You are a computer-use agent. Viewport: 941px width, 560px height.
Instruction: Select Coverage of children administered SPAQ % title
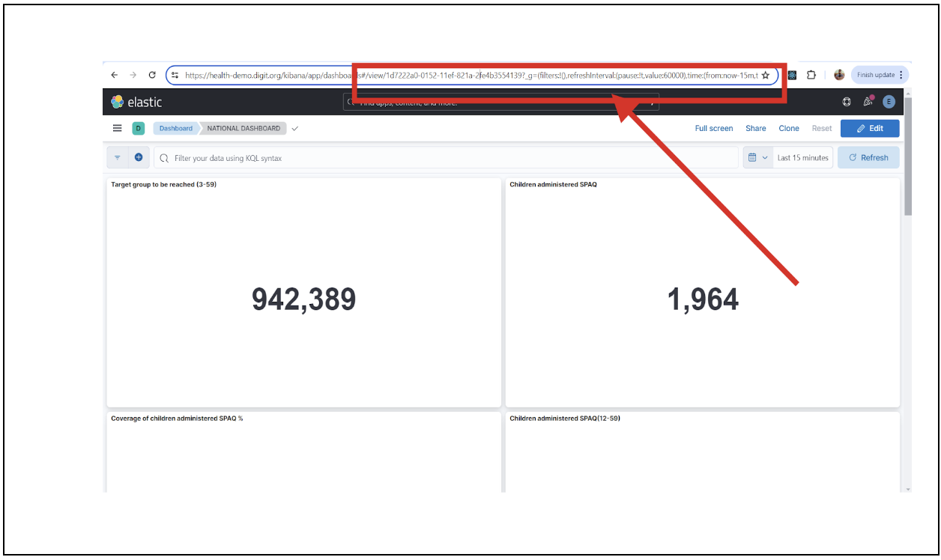177,418
